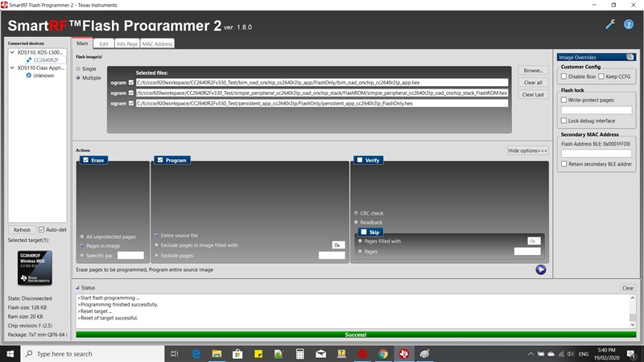
Task: Select the Unknown device icon in tree
Action: [x=29, y=76]
